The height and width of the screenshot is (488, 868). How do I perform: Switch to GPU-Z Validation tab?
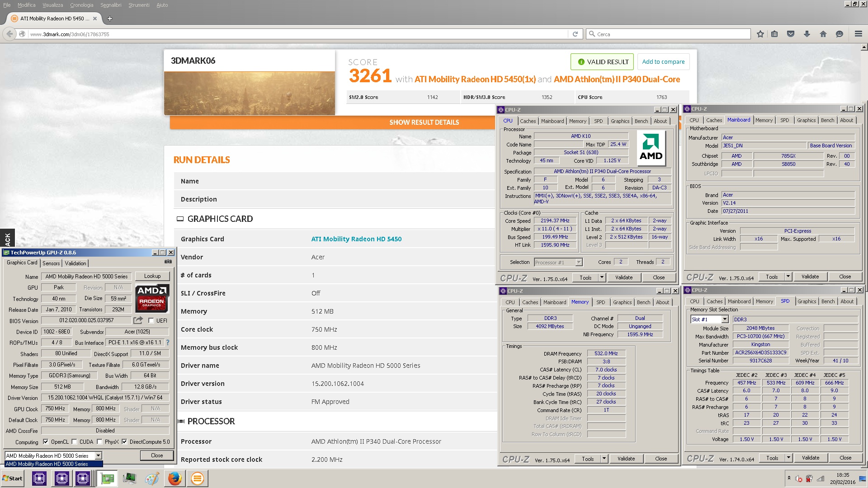click(75, 263)
